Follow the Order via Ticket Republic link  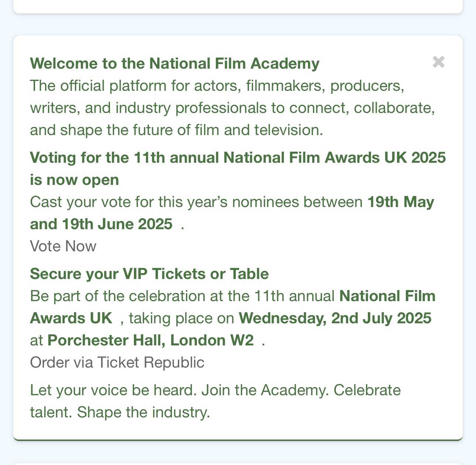tap(117, 362)
